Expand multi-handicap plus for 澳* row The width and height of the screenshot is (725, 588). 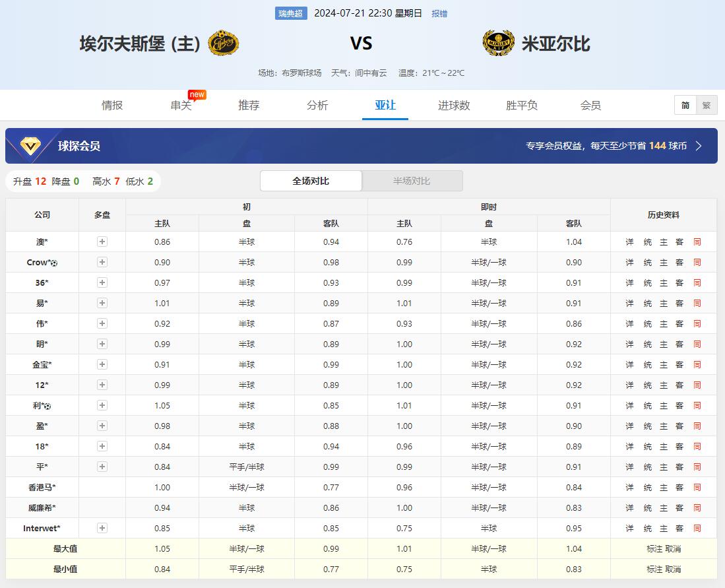102,242
